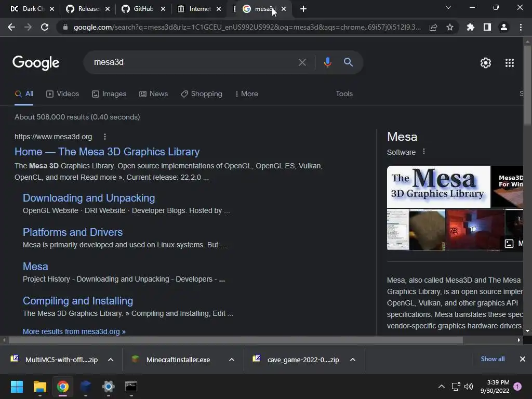Open File Explorer from the taskbar
532x399 pixels.
39,387
